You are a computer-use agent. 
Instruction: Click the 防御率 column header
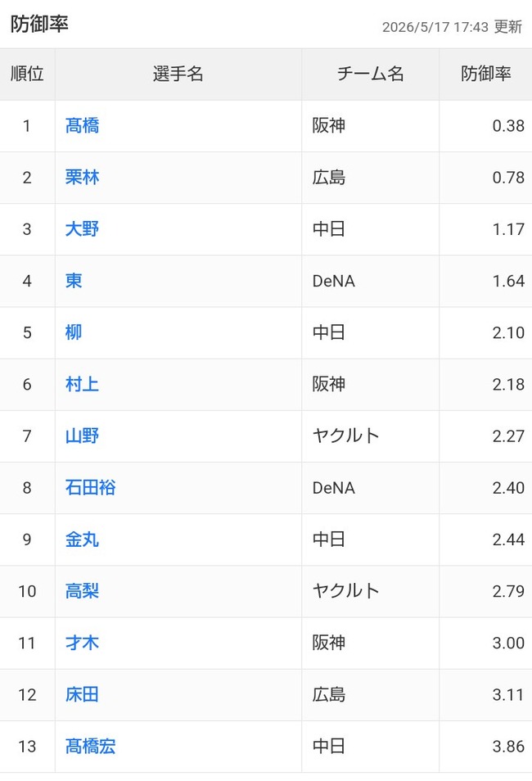tap(485, 74)
